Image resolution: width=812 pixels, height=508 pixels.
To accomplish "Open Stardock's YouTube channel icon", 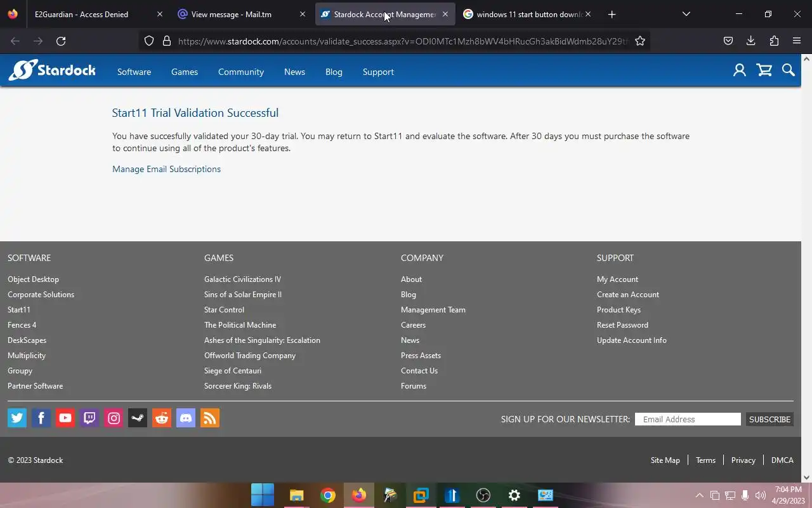I will click(65, 418).
